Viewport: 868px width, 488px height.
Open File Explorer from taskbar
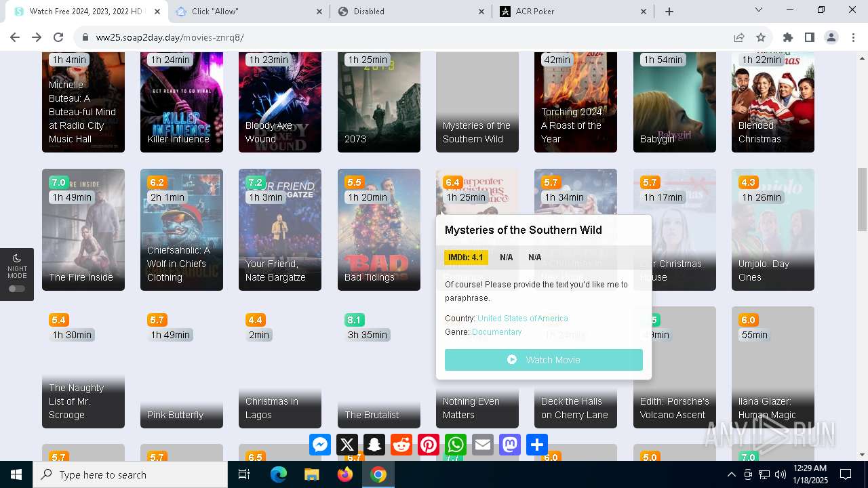(312, 474)
